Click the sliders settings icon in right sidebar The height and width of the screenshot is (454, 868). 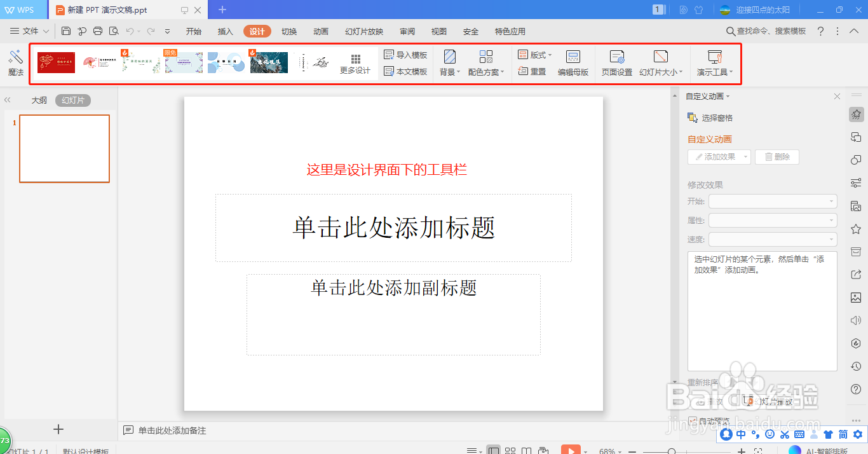856,183
